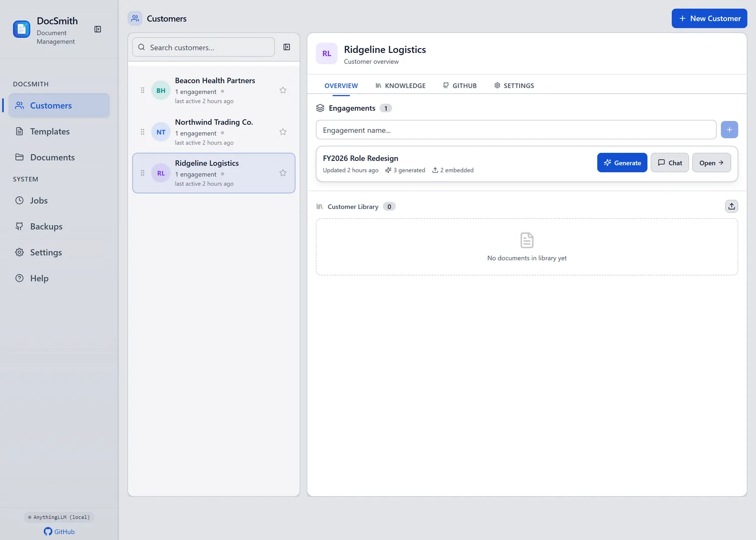The height and width of the screenshot is (540, 756).
Task: Click the New Customer button
Action: [x=710, y=18]
